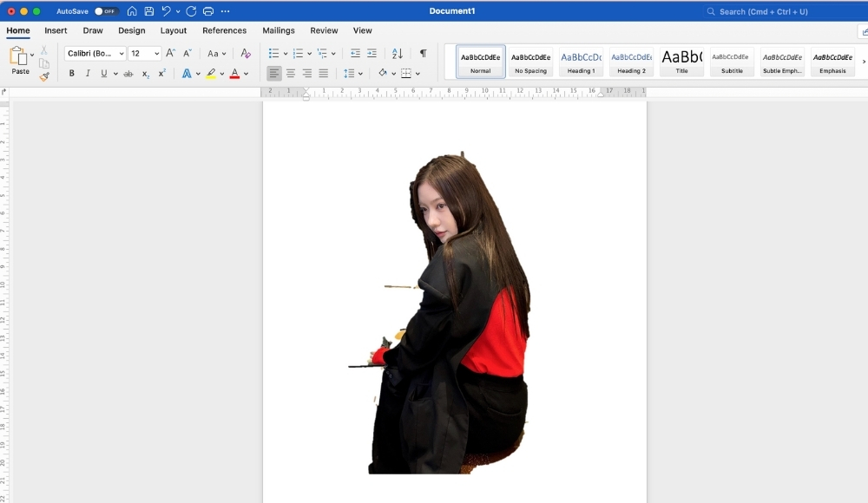Toggle show paragraph marks

pyautogui.click(x=423, y=54)
